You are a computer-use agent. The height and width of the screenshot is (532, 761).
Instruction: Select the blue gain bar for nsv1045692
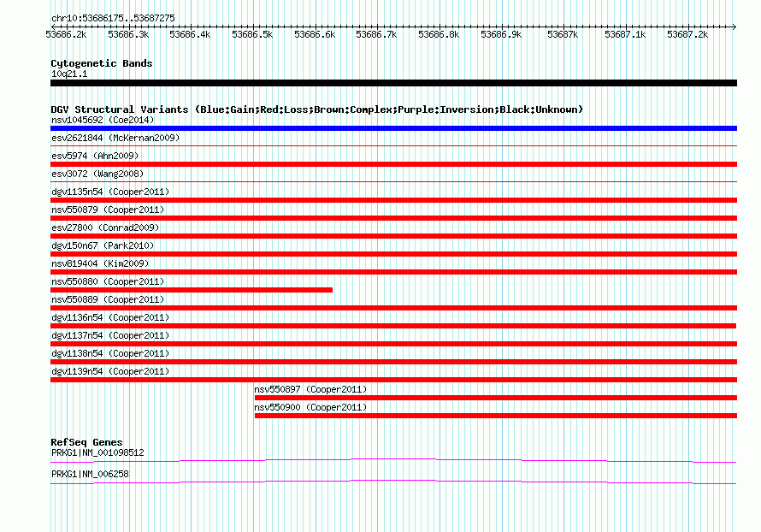(x=393, y=128)
